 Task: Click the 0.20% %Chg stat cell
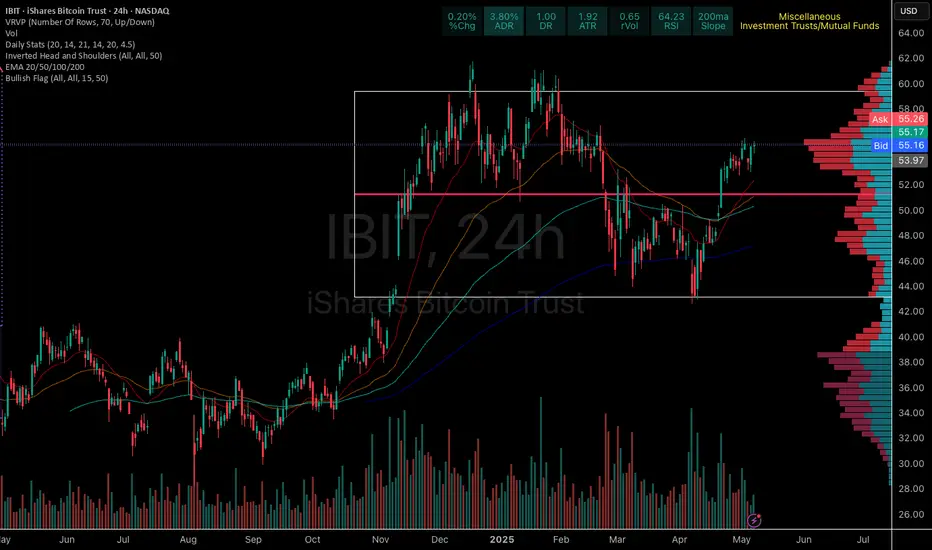click(x=462, y=21)
